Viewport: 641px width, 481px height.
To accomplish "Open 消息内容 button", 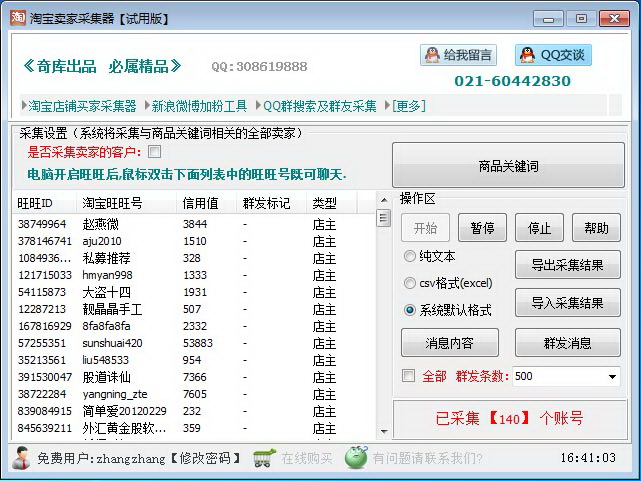I will 450,342.
